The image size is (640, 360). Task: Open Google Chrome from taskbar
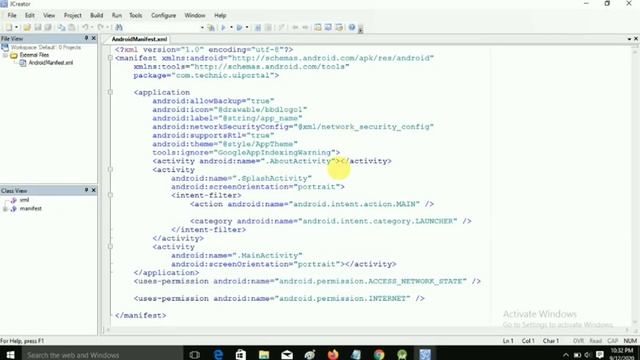[x=379, y=354]
